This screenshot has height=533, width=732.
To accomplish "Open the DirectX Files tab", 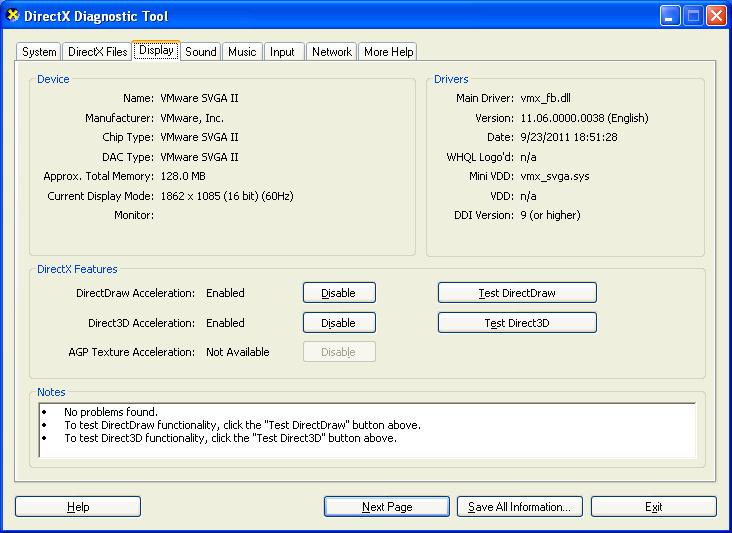I will (x=97, y=52).
